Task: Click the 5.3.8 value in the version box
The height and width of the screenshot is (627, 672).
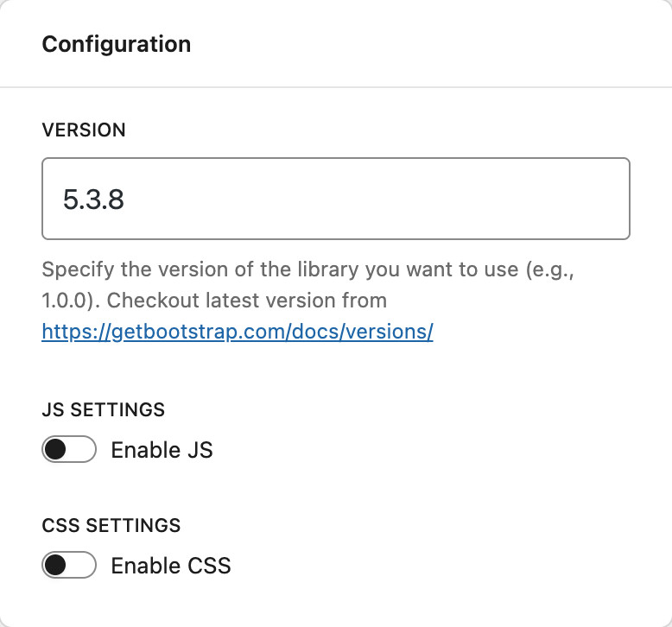Action: (x=93, y=199)
